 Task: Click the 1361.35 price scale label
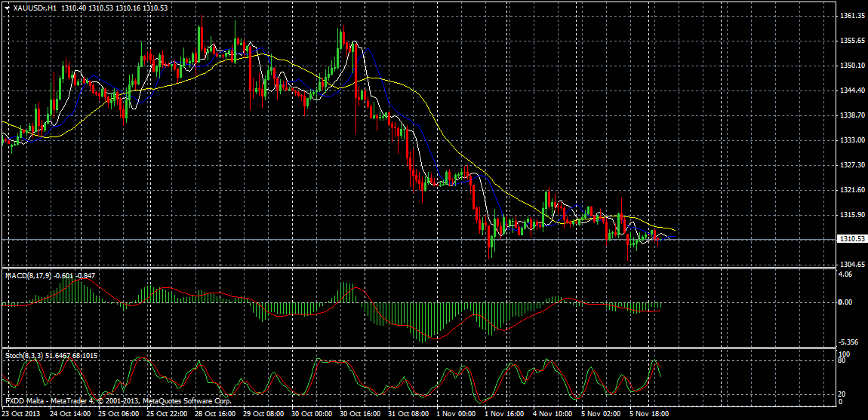coord(851,16)
